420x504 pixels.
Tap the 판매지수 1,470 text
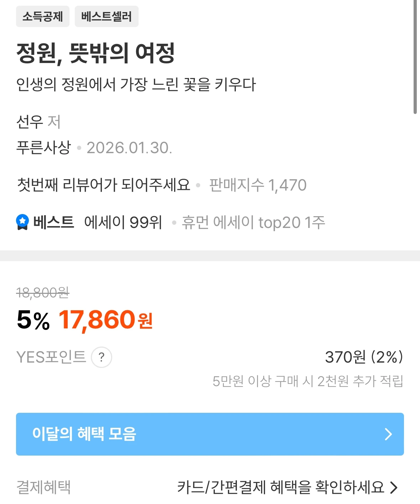pos(258,185)
